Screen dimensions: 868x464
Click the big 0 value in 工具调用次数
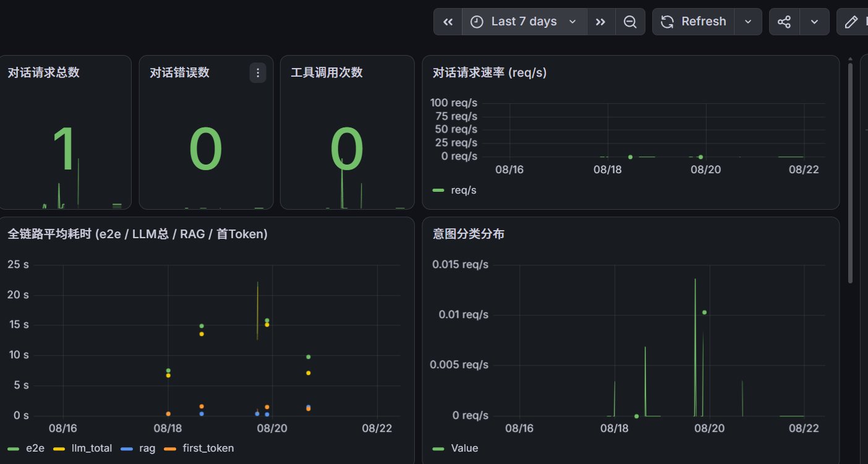[x=347, y=149]
